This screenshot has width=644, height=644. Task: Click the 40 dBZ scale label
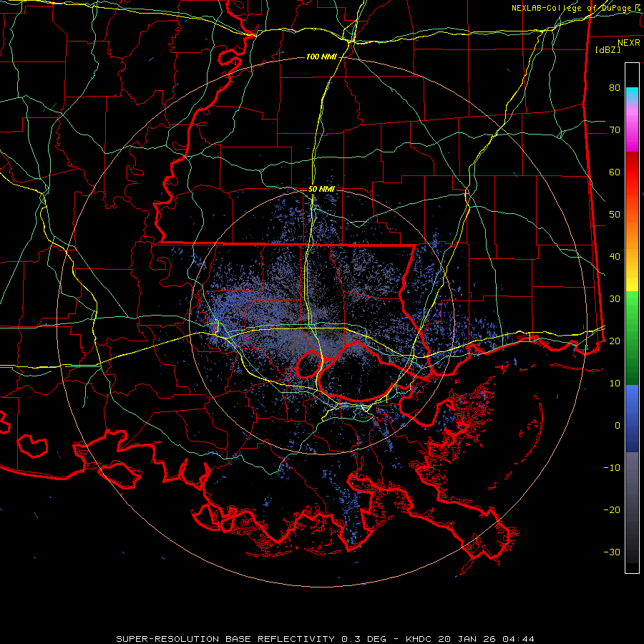click(615, 257)
